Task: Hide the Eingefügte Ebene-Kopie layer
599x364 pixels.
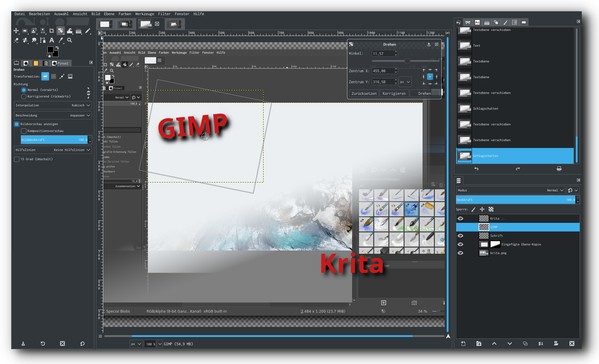Action: pyautogui.click(x=460, y=244)
